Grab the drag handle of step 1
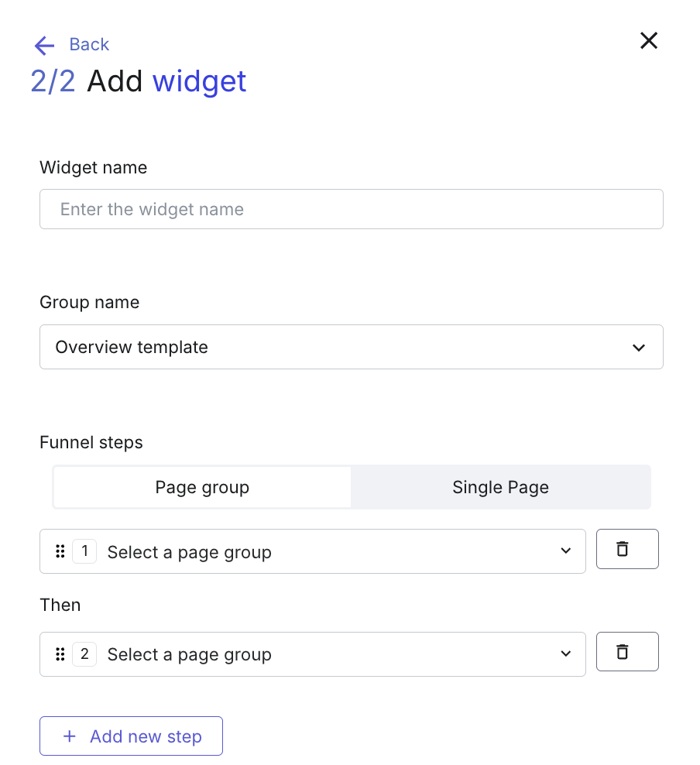This screenshot has width=700, height=765. pos(60,551)
